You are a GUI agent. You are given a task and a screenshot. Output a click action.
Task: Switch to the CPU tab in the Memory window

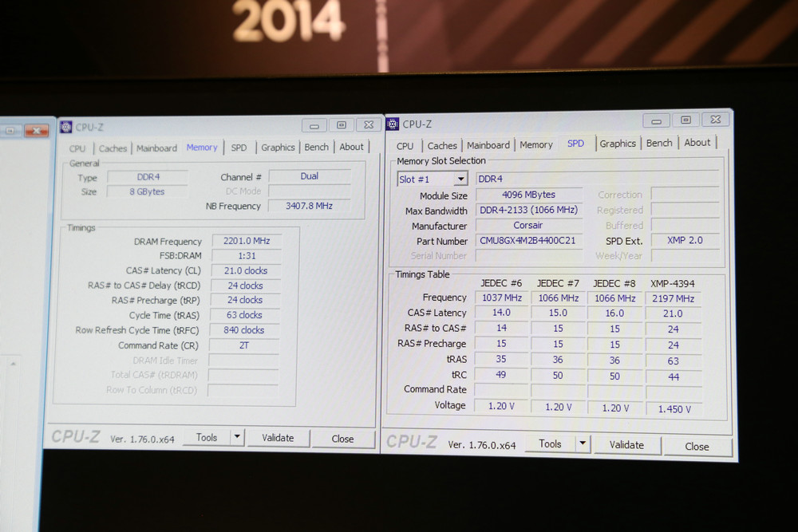click(77, 148)
